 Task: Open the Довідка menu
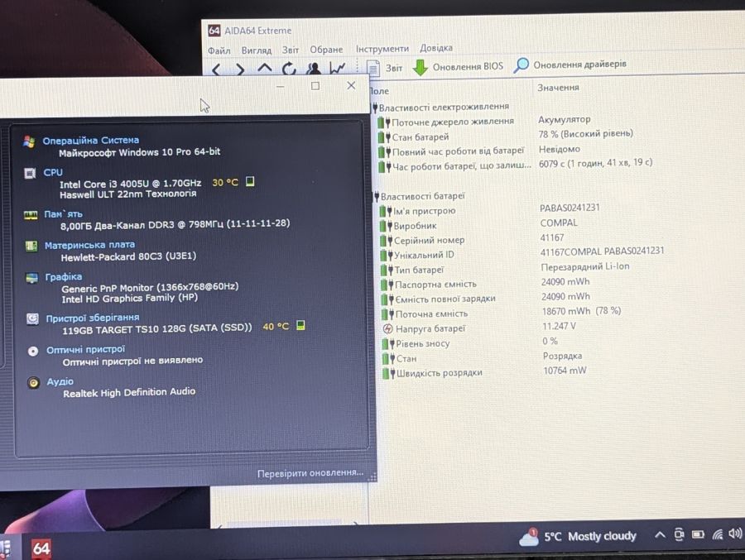click(x=436, y=48)
